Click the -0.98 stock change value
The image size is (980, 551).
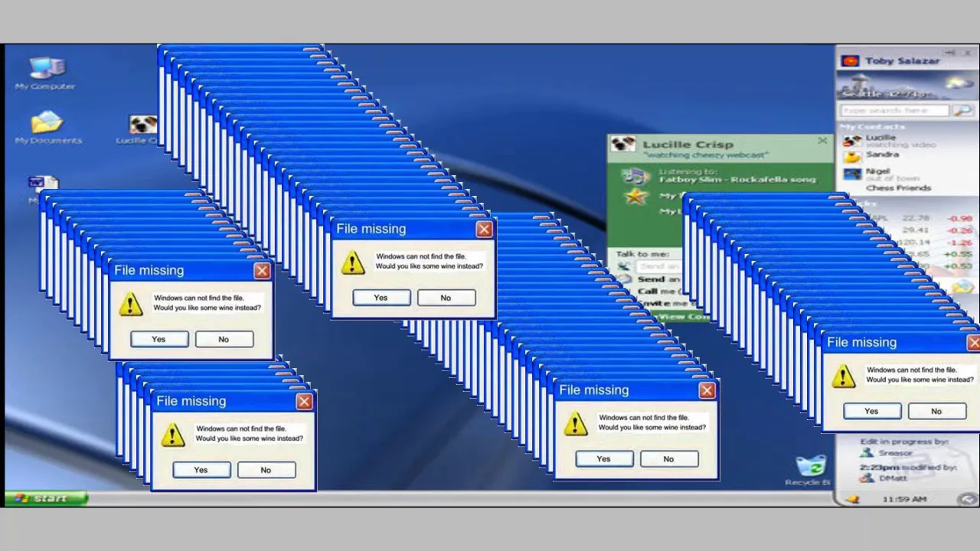click(959, 218)
